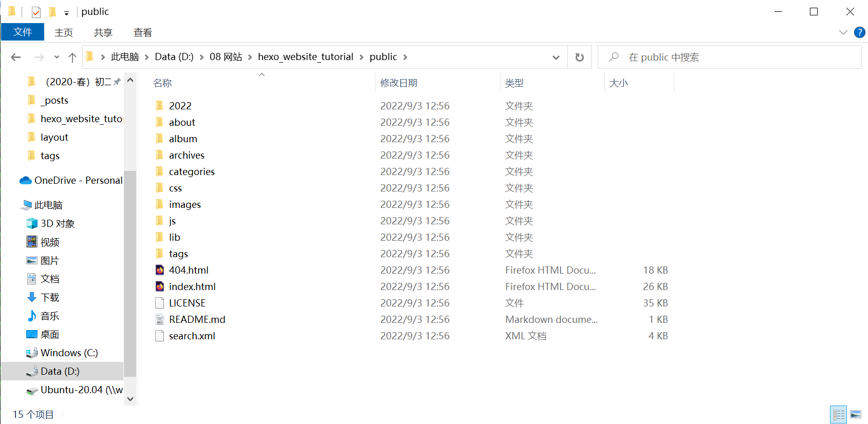This screenshot has height=424, width=868.
Task: Select the 404.html file
Action: (x=189, y=270)
